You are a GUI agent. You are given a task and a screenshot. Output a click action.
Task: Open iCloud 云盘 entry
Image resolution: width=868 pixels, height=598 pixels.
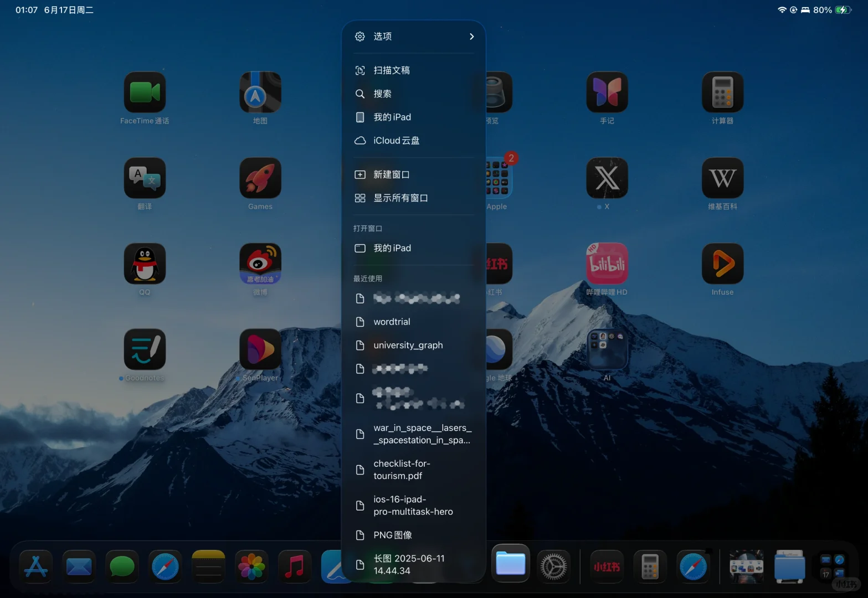click(x=397, y=140)
